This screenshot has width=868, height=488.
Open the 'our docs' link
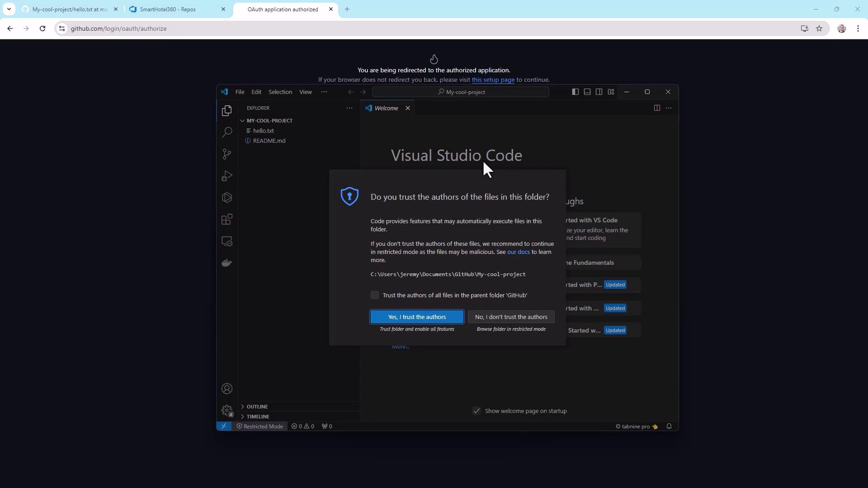[518, 252]
